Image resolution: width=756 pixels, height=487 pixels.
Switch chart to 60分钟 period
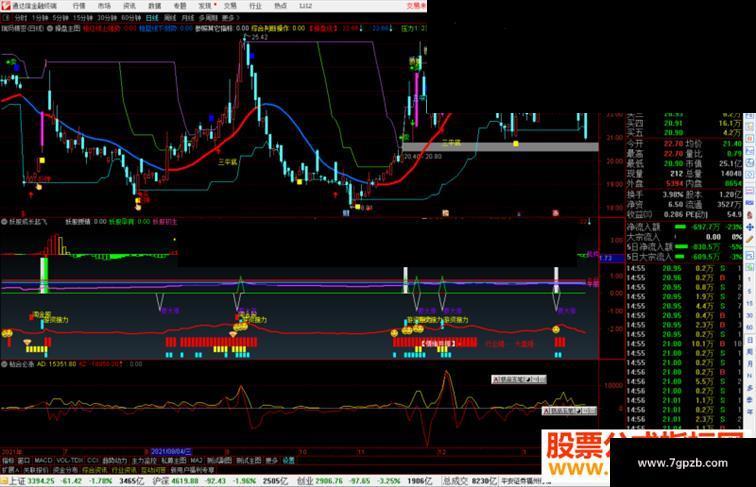pyautogui.click(x=131, y=18)
